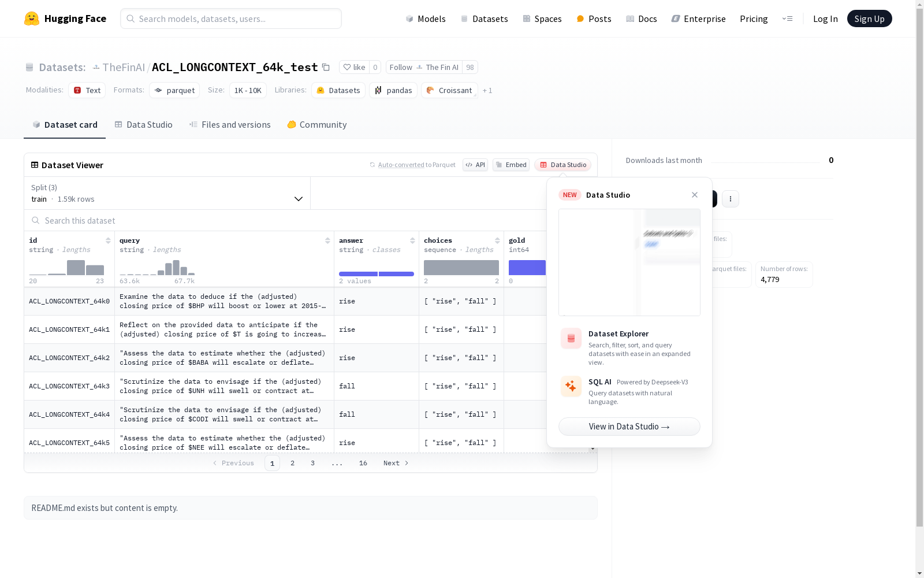
Task: Click the Embed button
Action: (511, 165)
